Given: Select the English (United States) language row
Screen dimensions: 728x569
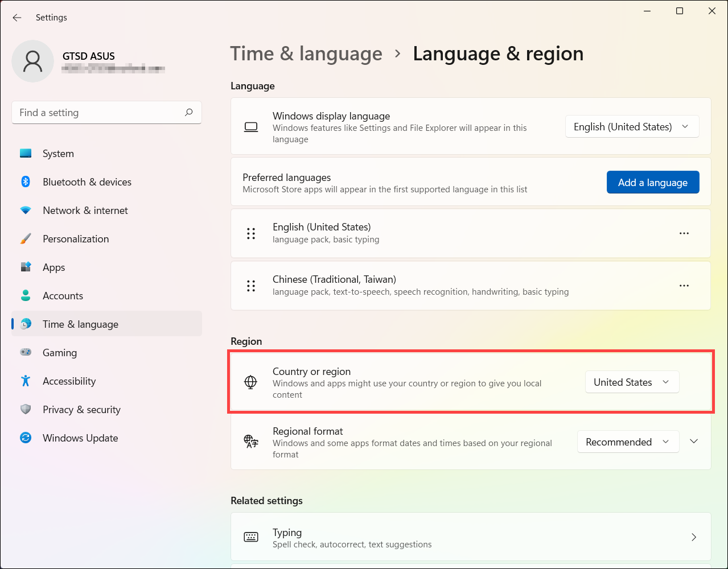Looking at the screenshot, I should point(471,233).
